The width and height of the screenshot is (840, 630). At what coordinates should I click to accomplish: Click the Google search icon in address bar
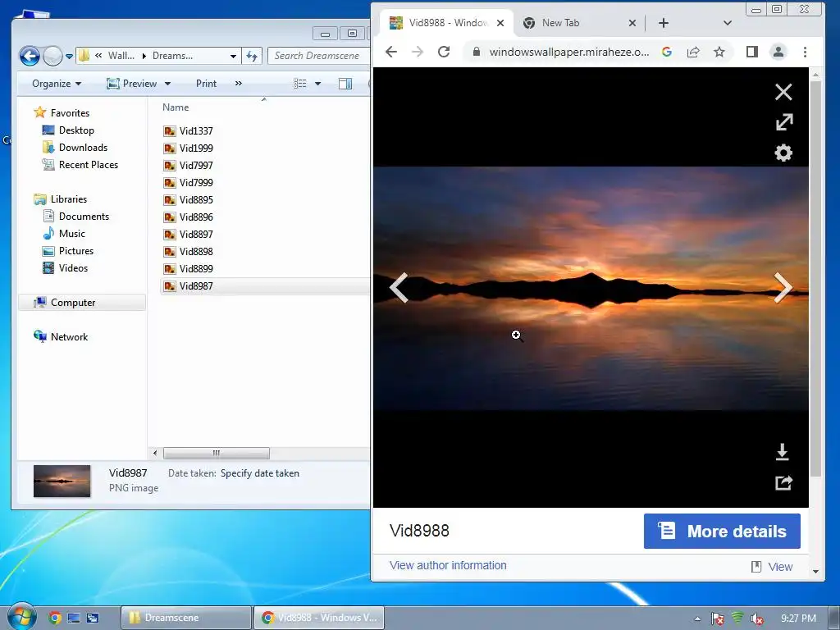click(667, 52)
